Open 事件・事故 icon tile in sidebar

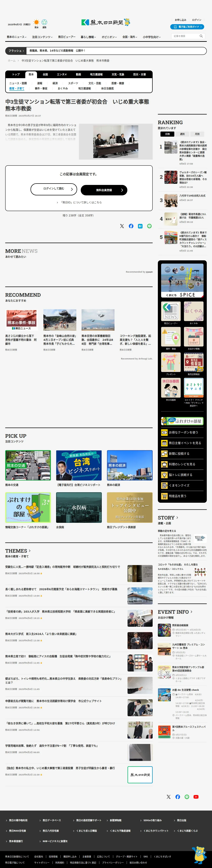(x=171, y=337)
